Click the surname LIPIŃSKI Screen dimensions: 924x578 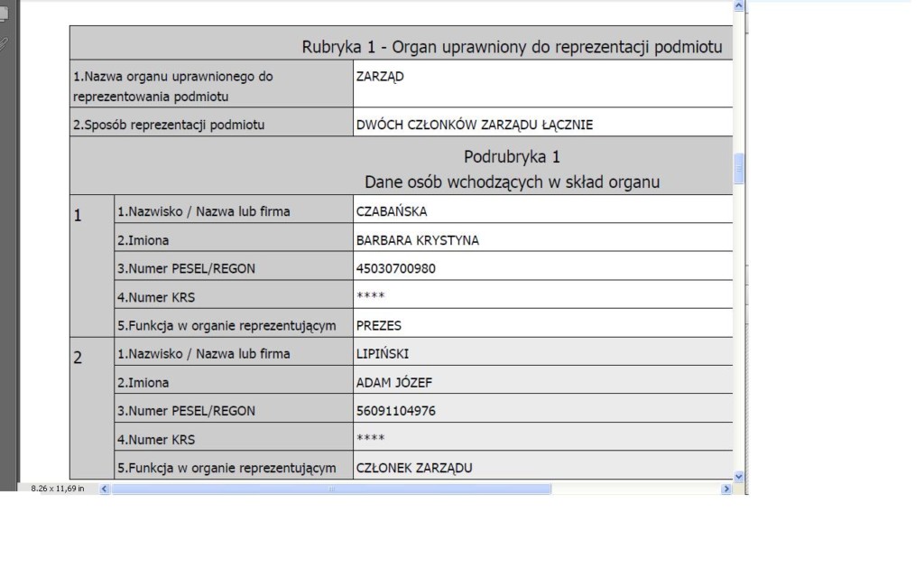[x=383, y=353]
